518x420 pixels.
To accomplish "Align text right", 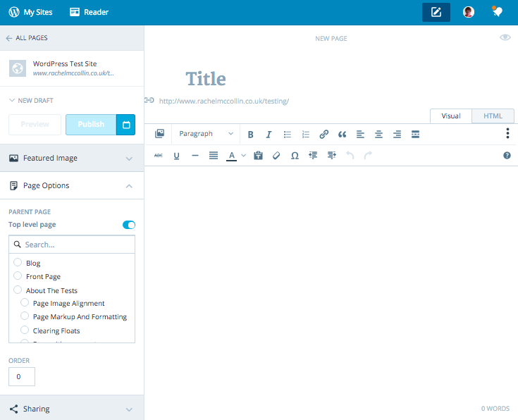I will point(397,135).
